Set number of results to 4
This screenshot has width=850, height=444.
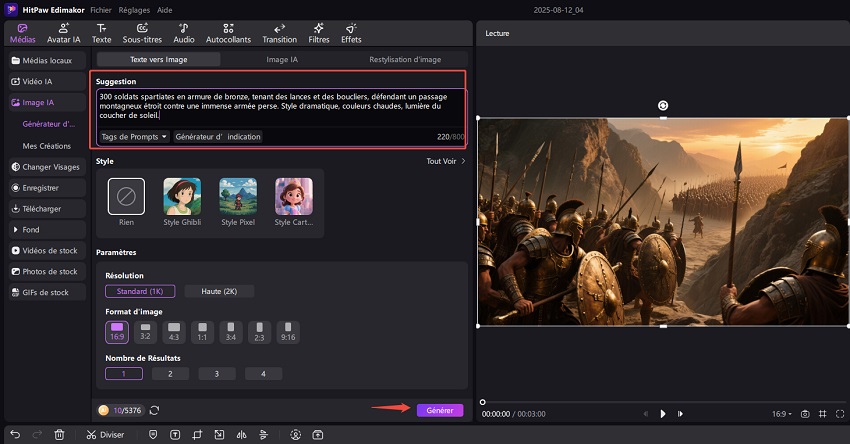[263, 374]
